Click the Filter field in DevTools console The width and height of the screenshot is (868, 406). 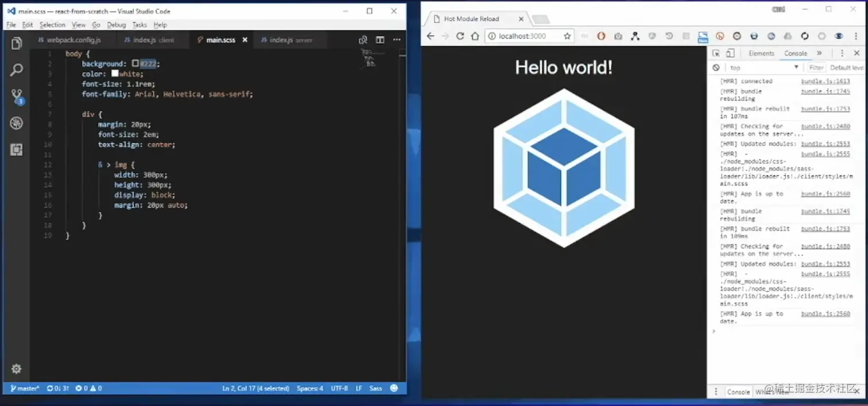pyautogui.click(x=816, y=68)
